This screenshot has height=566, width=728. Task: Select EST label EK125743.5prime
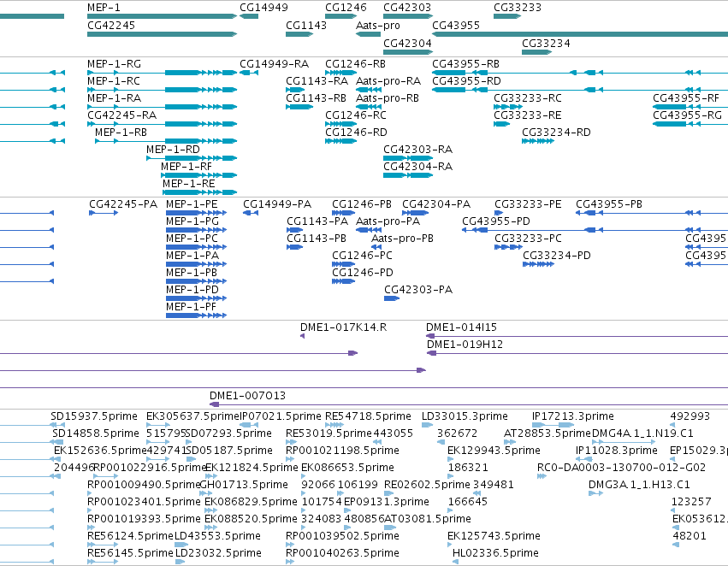(x=494, y=536)
